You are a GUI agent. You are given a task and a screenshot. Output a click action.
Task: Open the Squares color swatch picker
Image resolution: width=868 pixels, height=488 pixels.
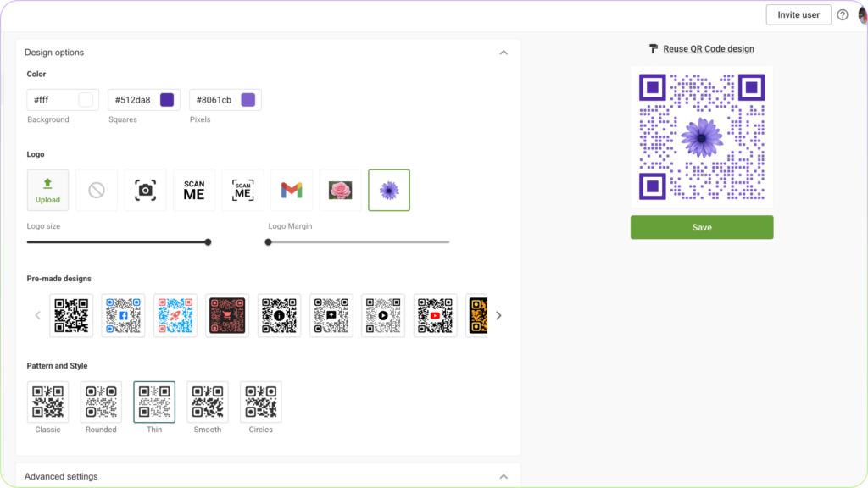166,99
